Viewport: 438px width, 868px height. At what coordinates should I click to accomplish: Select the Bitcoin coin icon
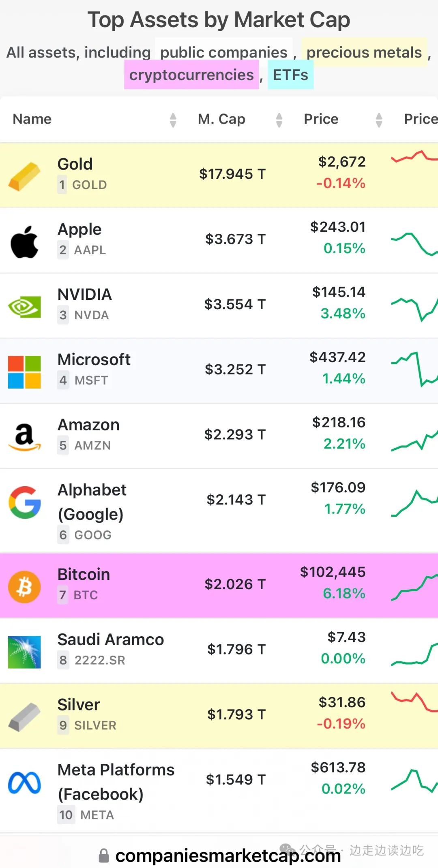pyautogui.click(x=24, y=587)
